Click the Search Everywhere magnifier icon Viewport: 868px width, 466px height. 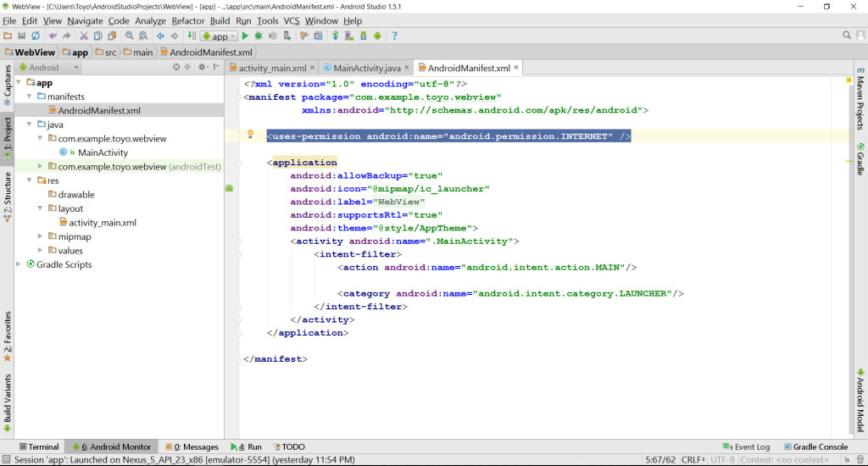click(847, 36)
